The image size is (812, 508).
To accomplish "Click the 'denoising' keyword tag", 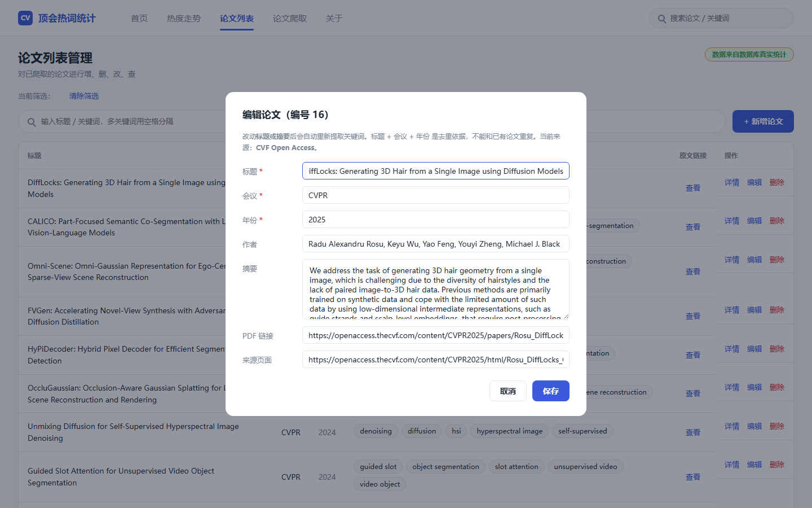I will (x=376, y=431).
